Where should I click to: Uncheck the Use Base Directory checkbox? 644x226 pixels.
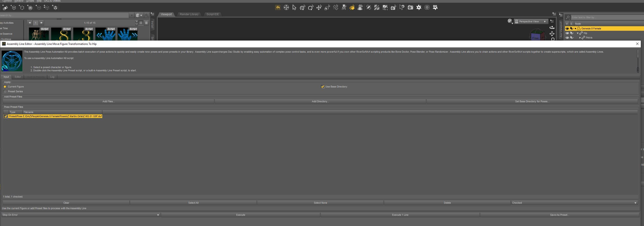tap(323, 87)
